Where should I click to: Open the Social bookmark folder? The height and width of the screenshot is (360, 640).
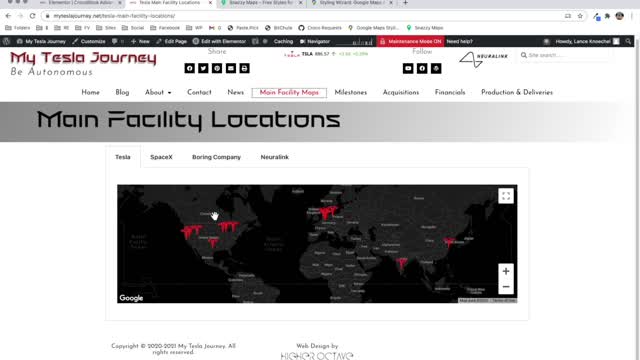pyautogui.click(x=133, y=28)
